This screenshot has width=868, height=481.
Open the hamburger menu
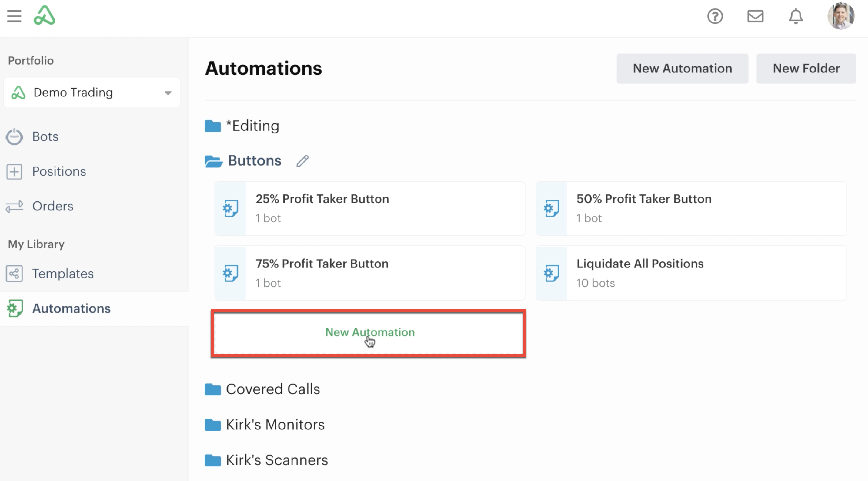point(14,16)
